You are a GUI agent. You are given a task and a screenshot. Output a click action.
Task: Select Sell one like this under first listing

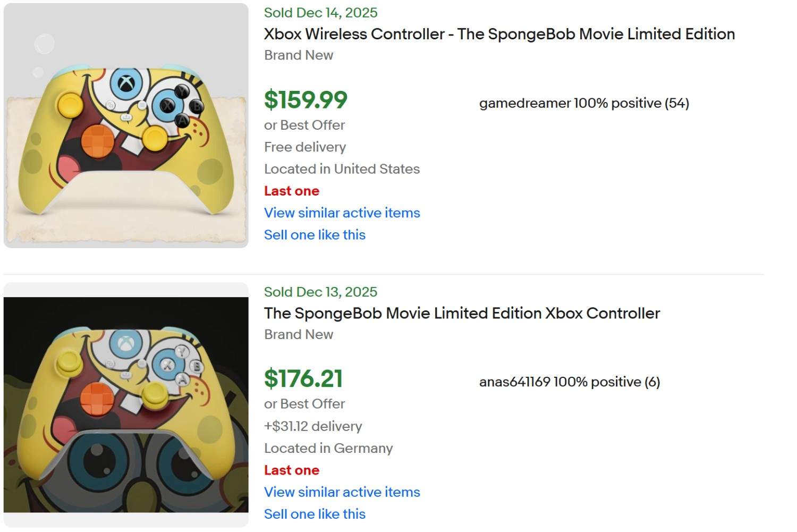[315, 234]
